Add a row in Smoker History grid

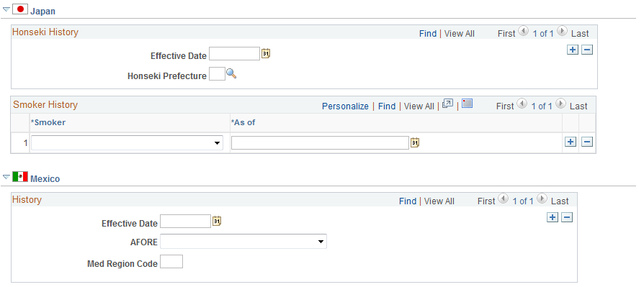click(571, 142)
